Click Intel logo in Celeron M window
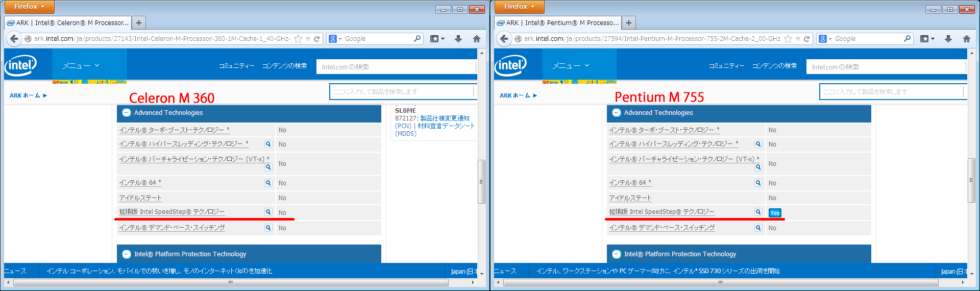Viewport: 980px width, 291px height. [x=21, y=65]
